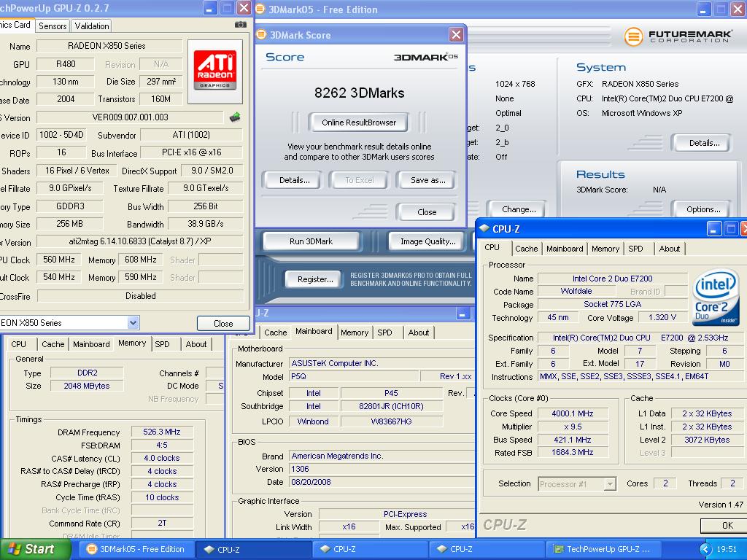Click the CPU name Intel Core 2 Duo E7200

[x=612, y=278]
